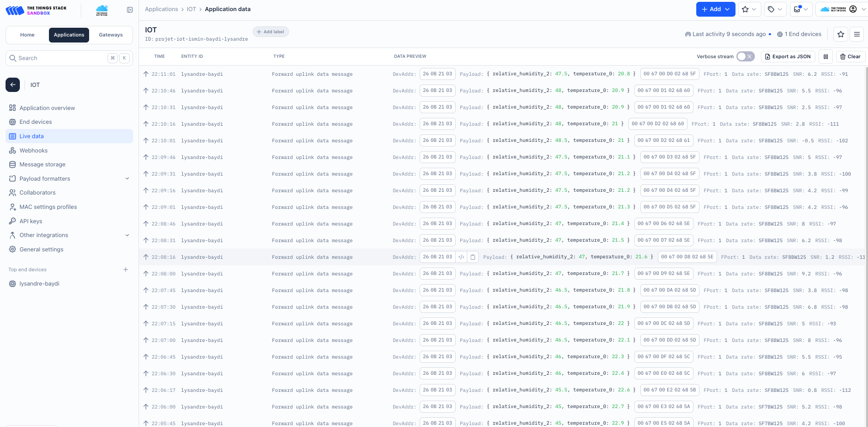Screen dimensions: 868x427
Task: Click The Things Stack Sandbox logo
Action: coord(36,10)
